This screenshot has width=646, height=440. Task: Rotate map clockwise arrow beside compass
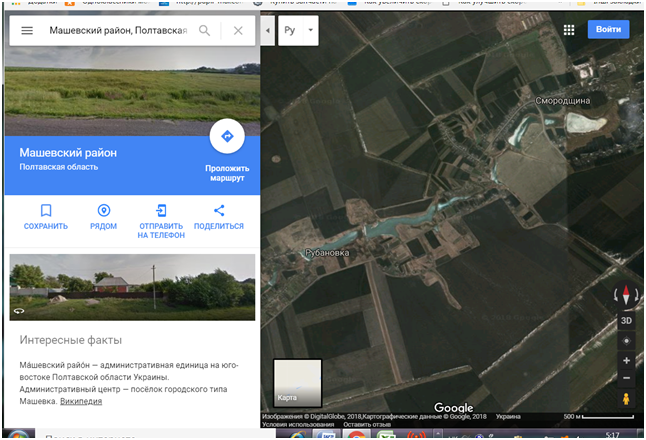coord(636,295)
